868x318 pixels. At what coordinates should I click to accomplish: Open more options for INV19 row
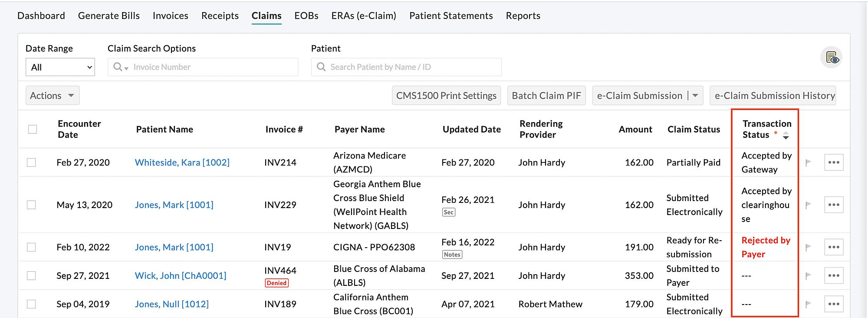pyautogui.click(x=833, y=247)
